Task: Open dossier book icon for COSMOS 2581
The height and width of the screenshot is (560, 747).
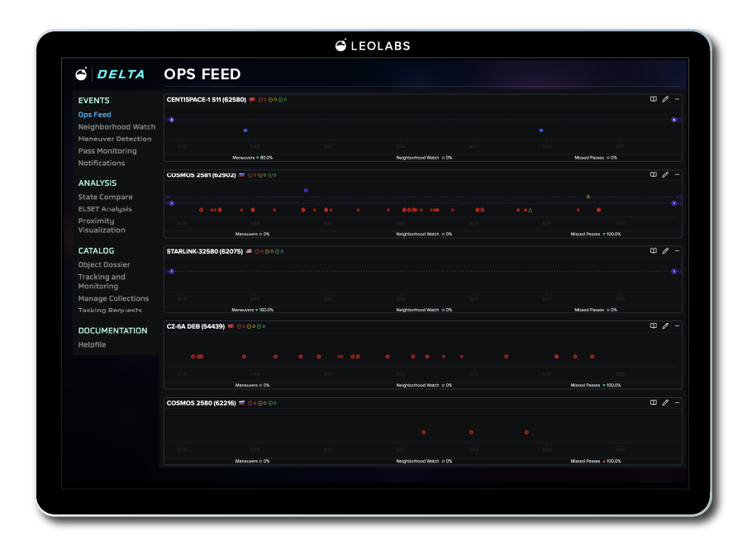Action: coord(653,175)
